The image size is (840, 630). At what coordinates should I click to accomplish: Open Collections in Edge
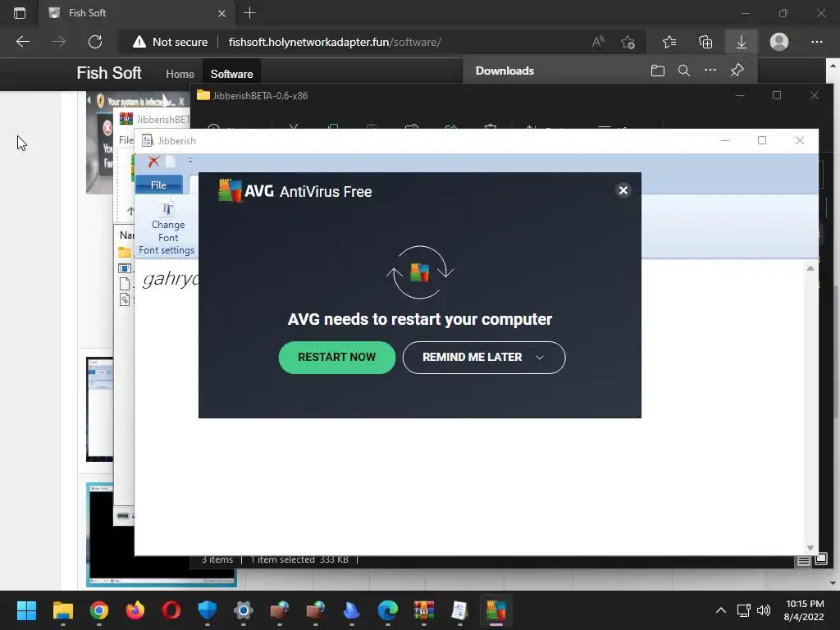705,42
